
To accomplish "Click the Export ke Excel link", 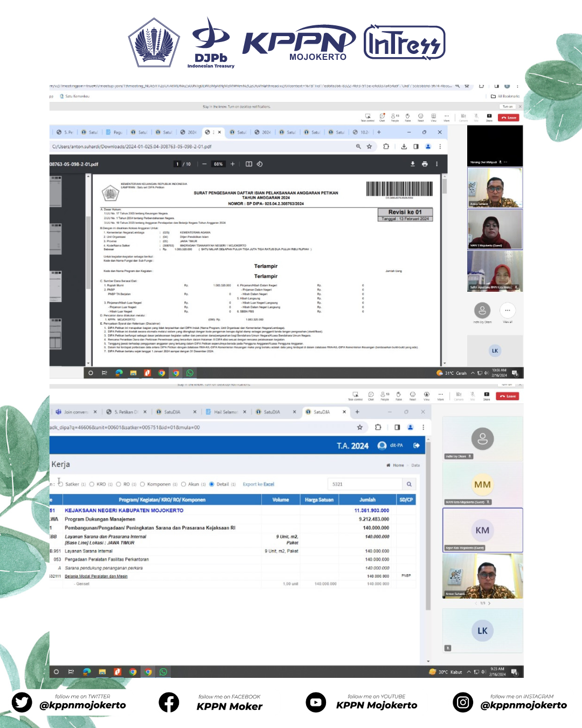I will click(x=258, y=484).
